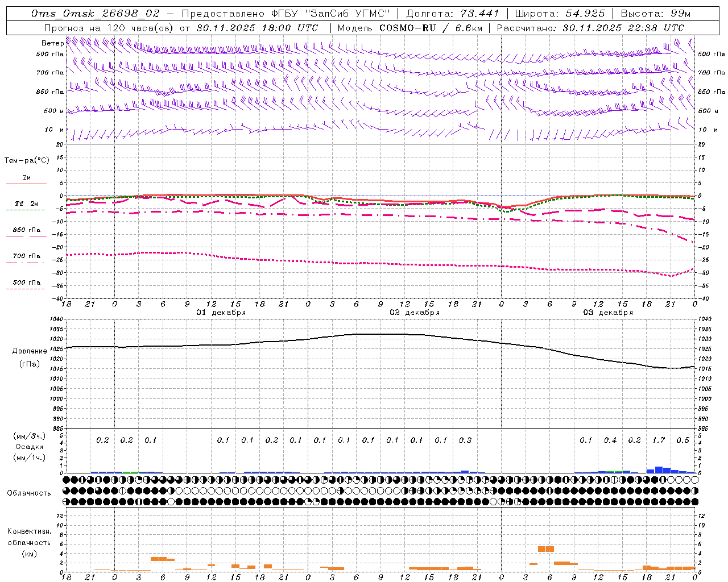This screenshot has height=582, width=728.
Task: Click the 01 декабря date label
Action: (x=221, y=313)
